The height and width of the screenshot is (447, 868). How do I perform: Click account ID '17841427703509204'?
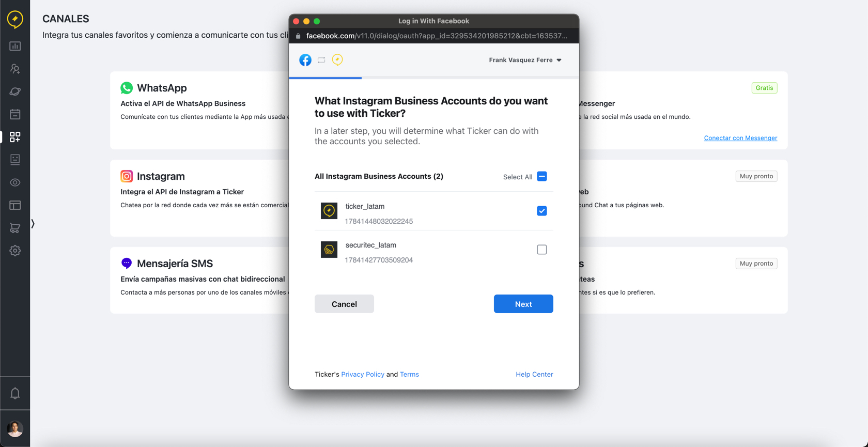(379, 260)
